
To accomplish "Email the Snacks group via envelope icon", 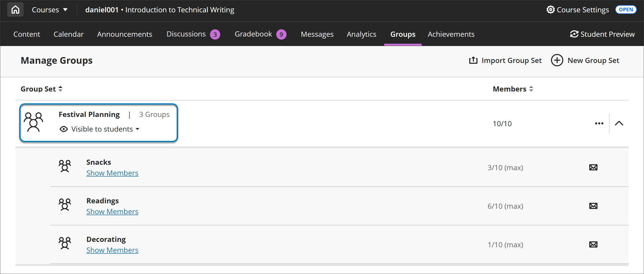I will 593,167.
